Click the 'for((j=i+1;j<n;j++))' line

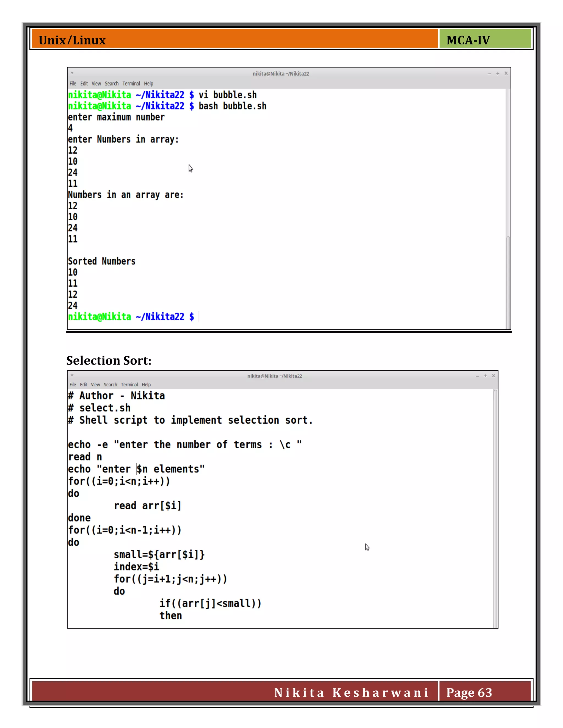point(170,579)
